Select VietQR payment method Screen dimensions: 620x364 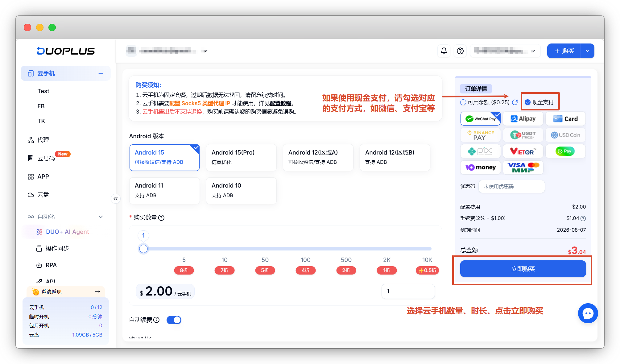(523, 151)
